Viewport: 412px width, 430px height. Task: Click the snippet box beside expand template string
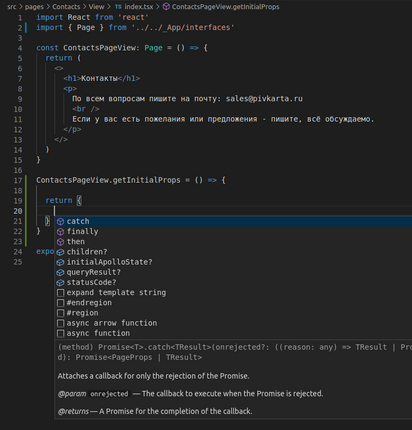point(60,293)
